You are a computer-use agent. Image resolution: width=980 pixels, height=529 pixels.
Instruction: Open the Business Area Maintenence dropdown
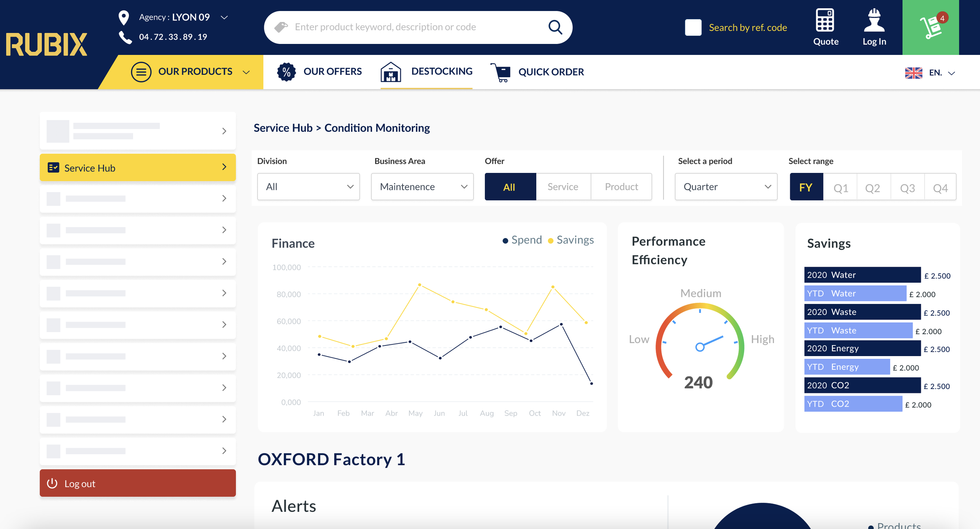click(x=422, y=187)
